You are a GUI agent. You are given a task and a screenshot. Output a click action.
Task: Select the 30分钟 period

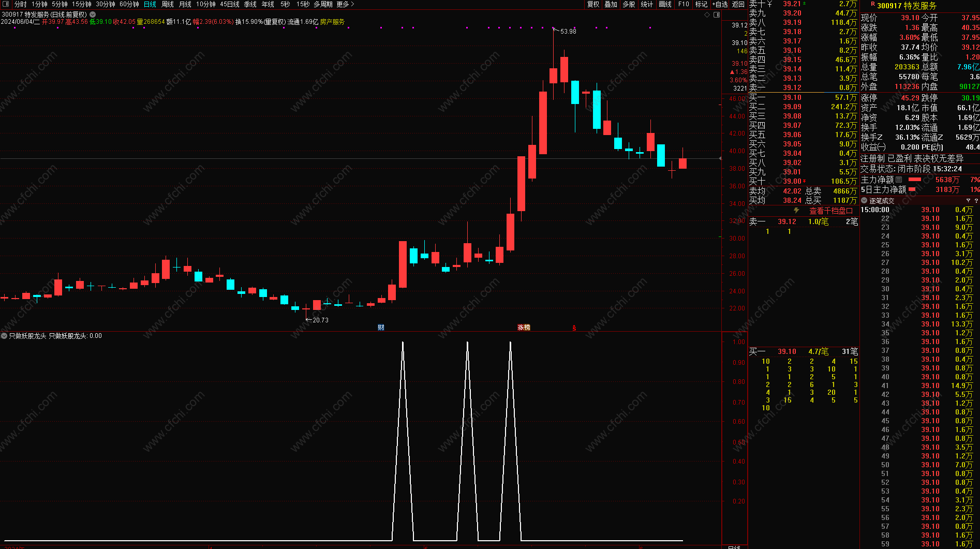(106, 4)
